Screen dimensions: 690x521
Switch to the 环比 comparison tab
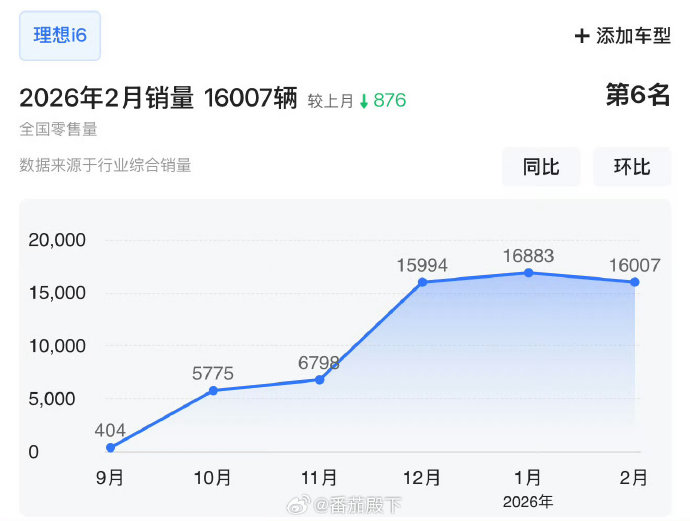pyautogui.click(x=632, y=167)
